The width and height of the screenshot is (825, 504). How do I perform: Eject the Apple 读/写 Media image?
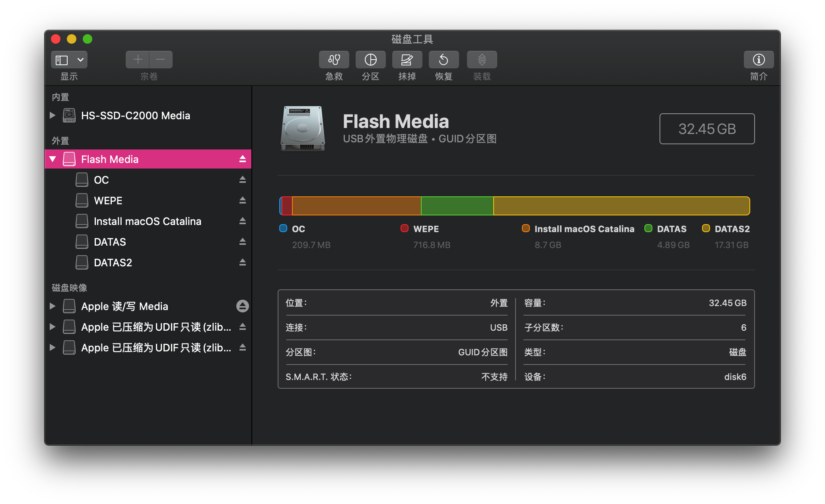coord(243,306)
